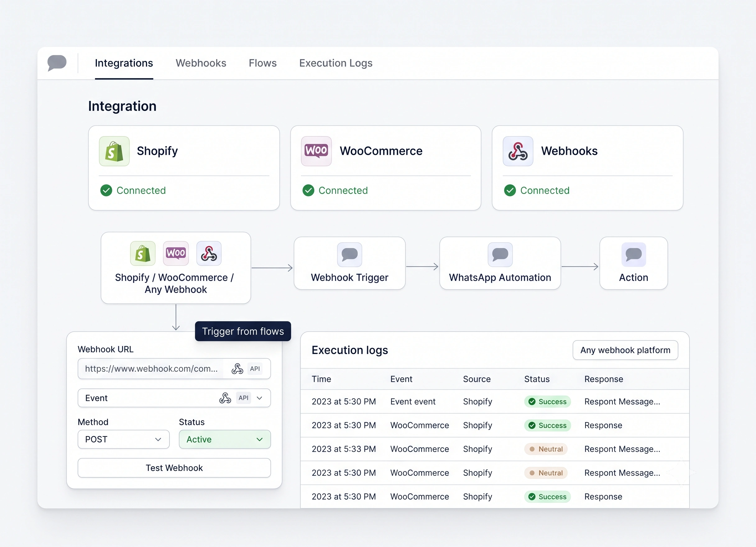Click API badge in Event dropdown
Viewport: 756px width, 547px height.
pyautogui.click(x=243, y=398)
